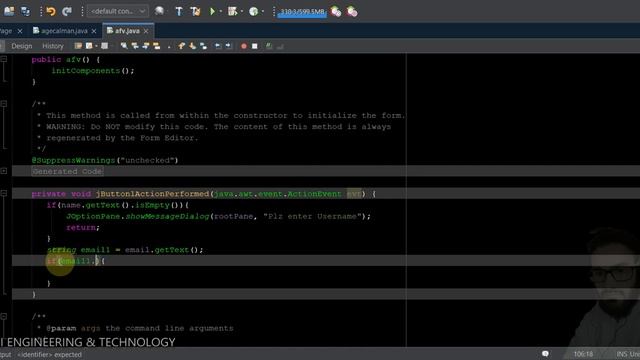Collapse the jButton1ActionPerformed method fold
This screenshot has height=360, width=640.
pos(4,193)
